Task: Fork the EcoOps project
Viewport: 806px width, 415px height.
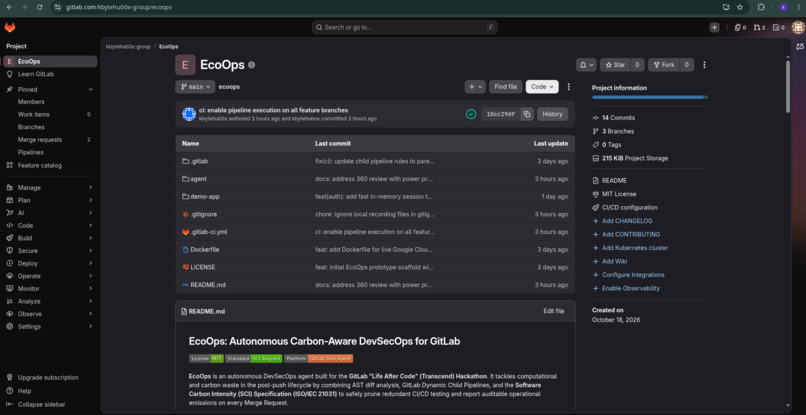Action: point(664,65)
